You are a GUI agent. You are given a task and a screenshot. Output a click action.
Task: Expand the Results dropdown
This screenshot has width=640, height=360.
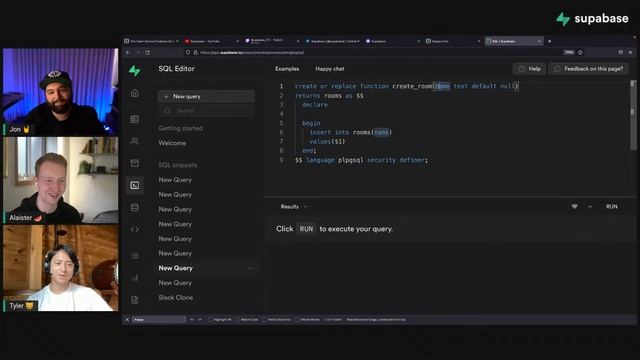point(294,207)
